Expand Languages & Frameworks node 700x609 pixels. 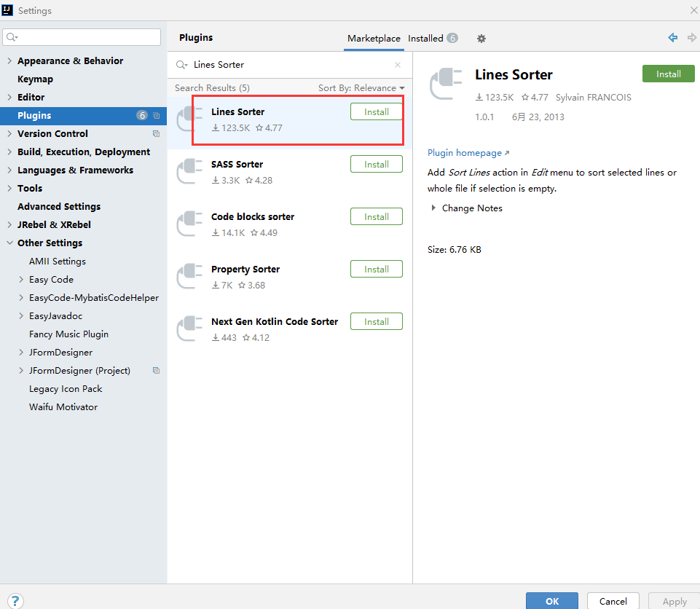[9, 170]
